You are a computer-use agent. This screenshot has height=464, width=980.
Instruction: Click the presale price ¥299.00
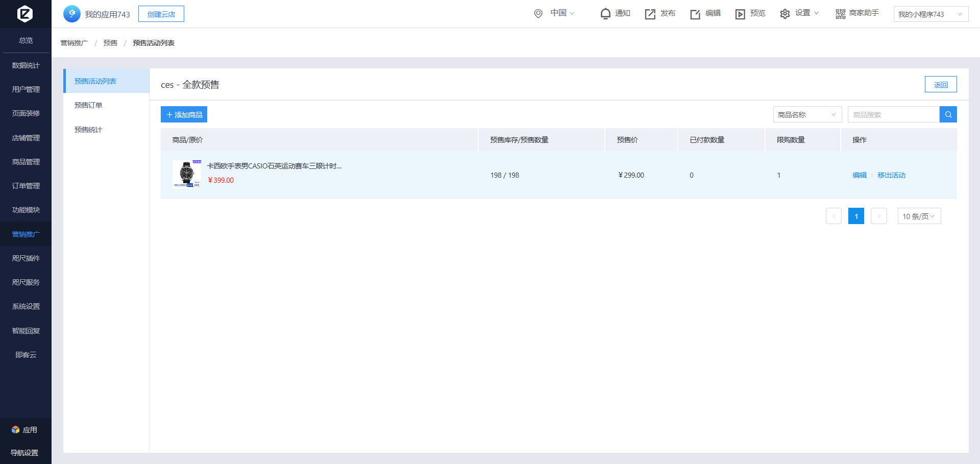[x=631, y=175]
